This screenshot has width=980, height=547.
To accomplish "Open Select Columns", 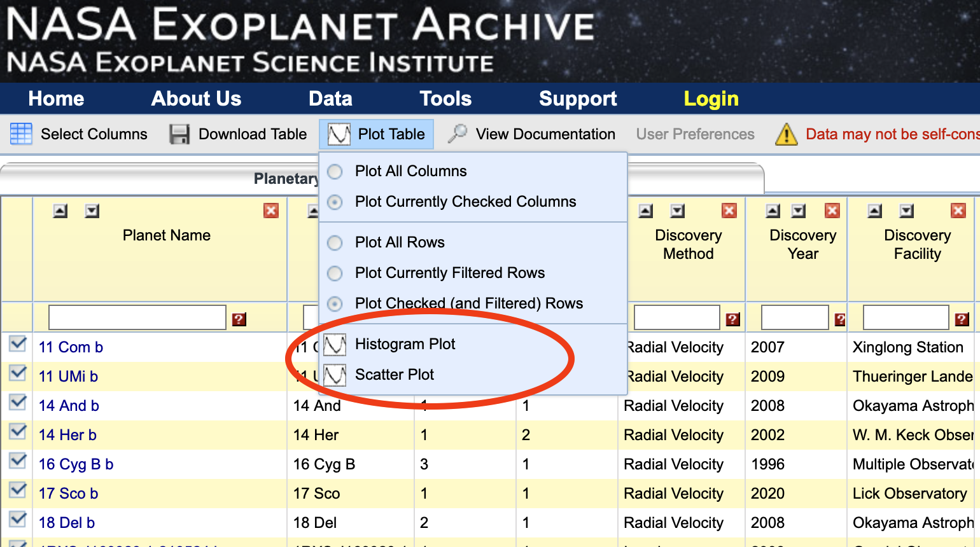I will pos(94,134).
